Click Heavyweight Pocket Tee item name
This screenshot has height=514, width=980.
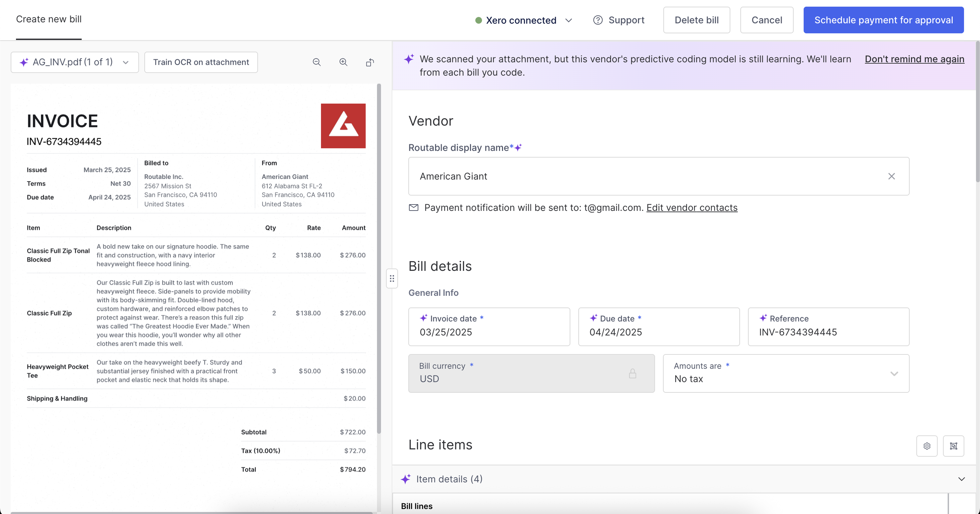pyautogui.click(x=58, y=371)
